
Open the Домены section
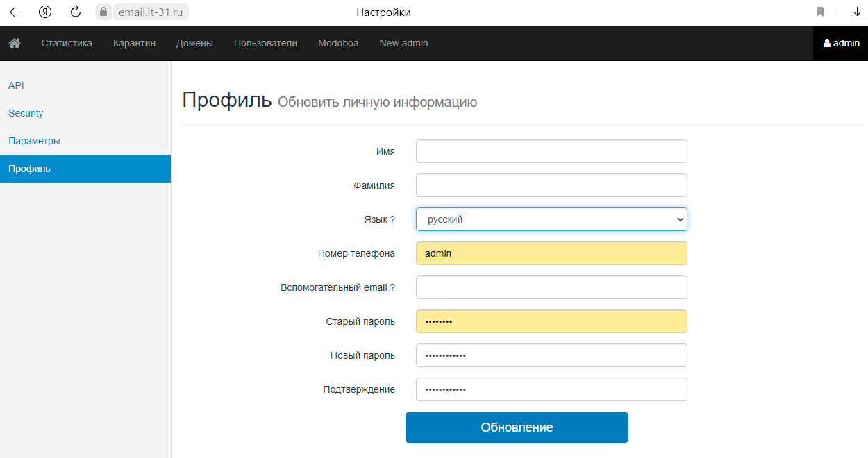pyautogui.click(x=194, y=43)
